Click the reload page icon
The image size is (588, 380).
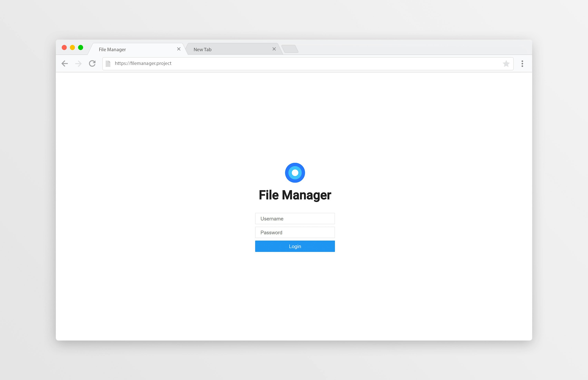click(92, 63)
